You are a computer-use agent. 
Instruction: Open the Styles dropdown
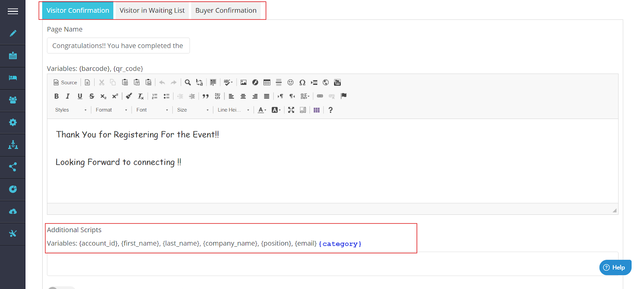coord(71,110)
